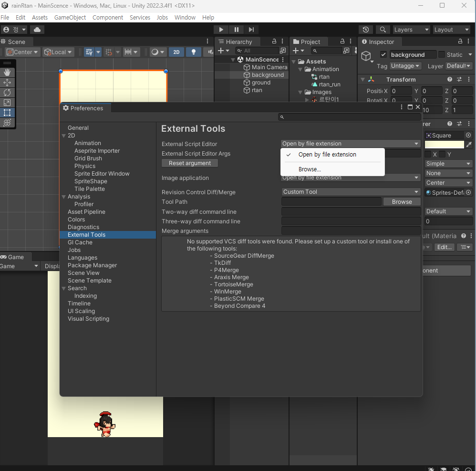476x471 pixels.
Task: Open Revision Control Custom Tool dropdown
Action: point(351,192)
